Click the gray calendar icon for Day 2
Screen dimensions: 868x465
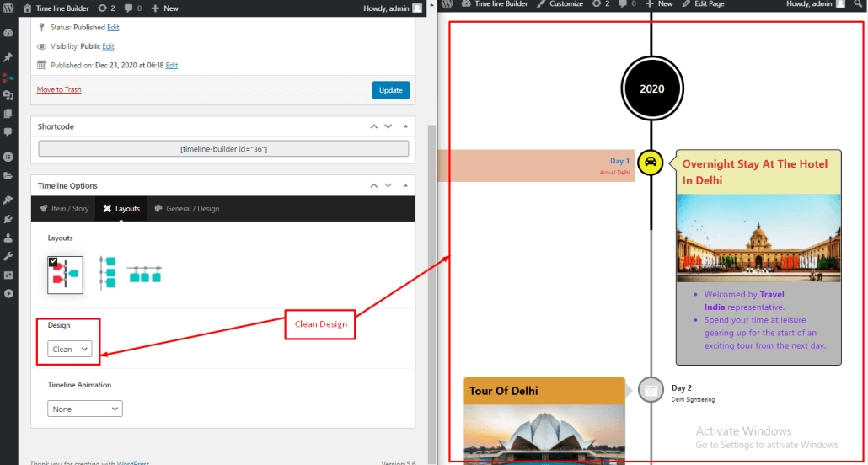[x=651, y=389]
